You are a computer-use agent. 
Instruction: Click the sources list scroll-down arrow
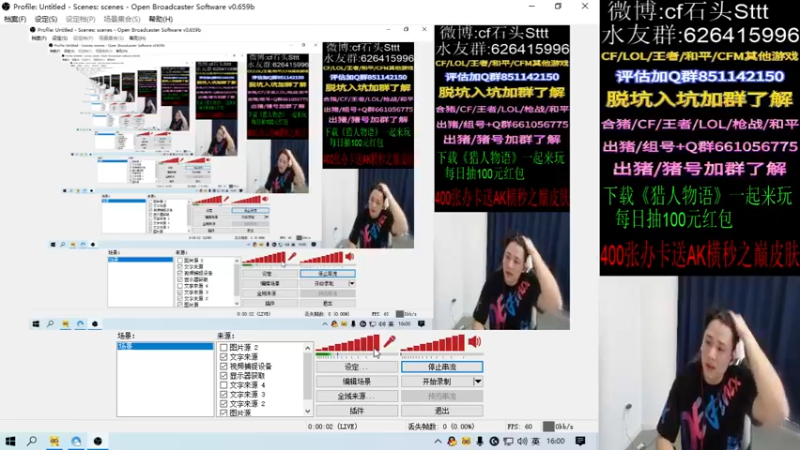pyautogui.click(x=307, y=411)
